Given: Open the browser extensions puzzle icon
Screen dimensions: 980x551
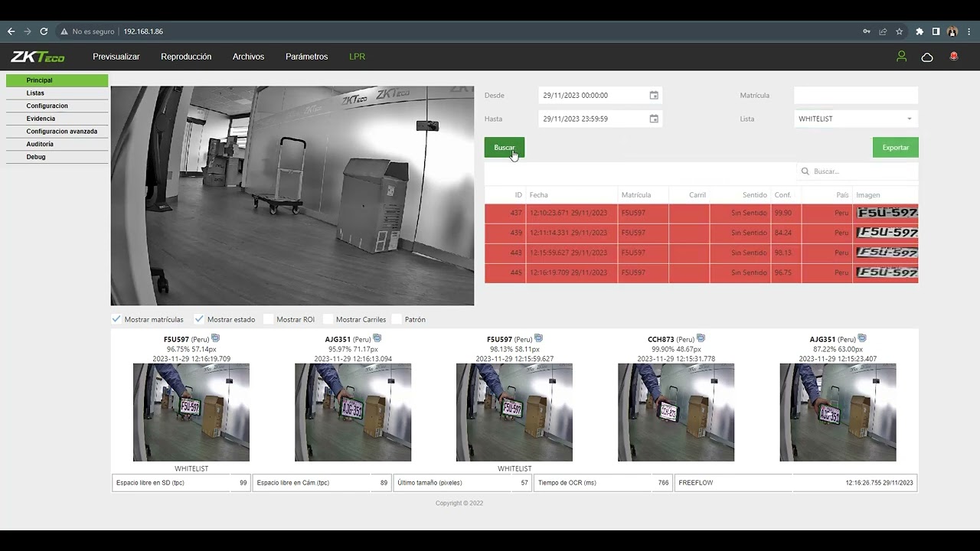Looking at the screenshot, I should pyautogui.click(x=920, y=31).
